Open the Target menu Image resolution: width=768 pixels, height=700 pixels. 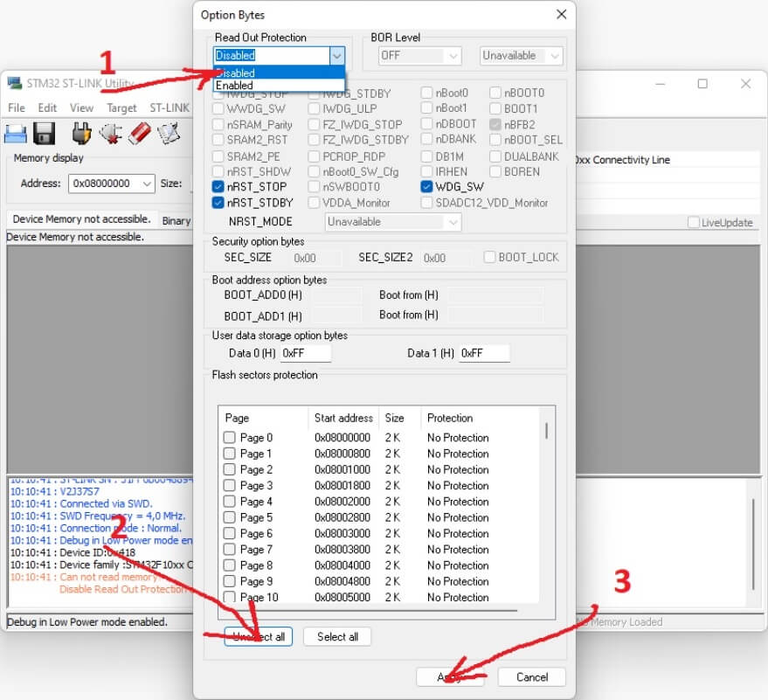pos(122,107)
